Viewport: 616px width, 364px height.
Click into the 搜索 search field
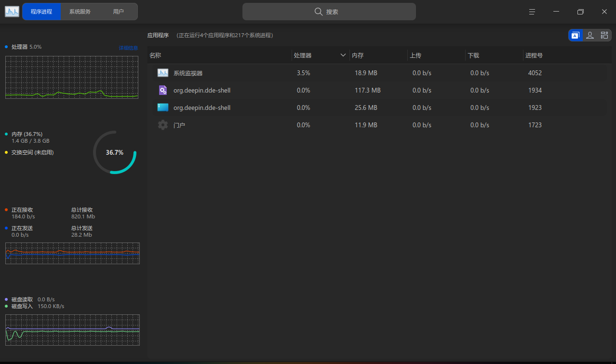(x=329, y=12)
